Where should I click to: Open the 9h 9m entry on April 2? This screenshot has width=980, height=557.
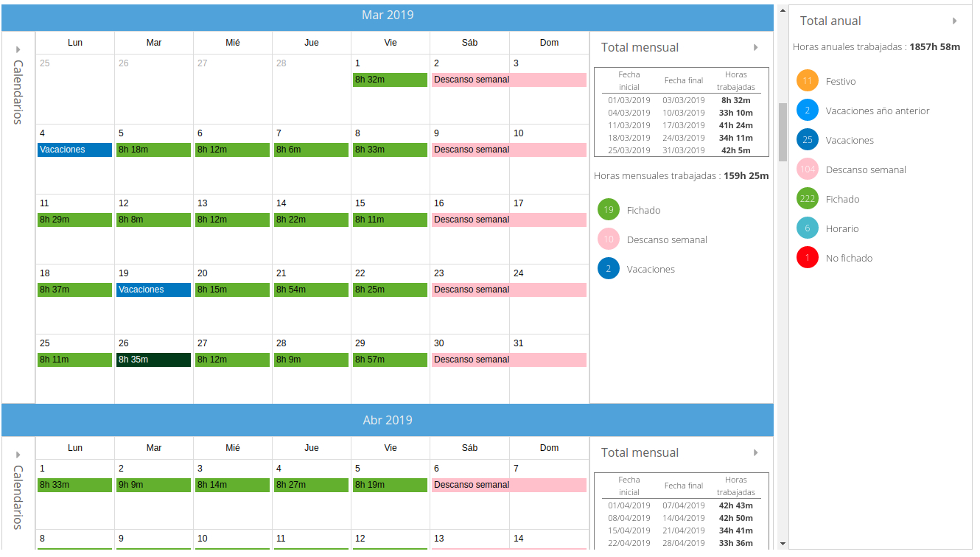[154, 485]
